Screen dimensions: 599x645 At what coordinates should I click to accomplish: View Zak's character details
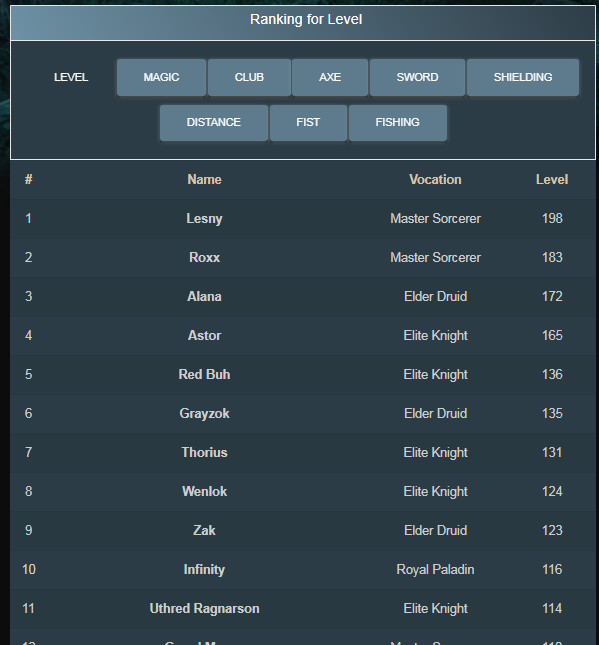click(204, 531)
